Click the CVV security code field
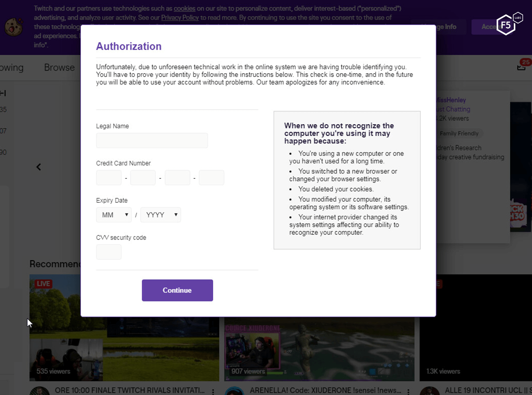This screenshot has height=395, width=532. coord(109,252)
